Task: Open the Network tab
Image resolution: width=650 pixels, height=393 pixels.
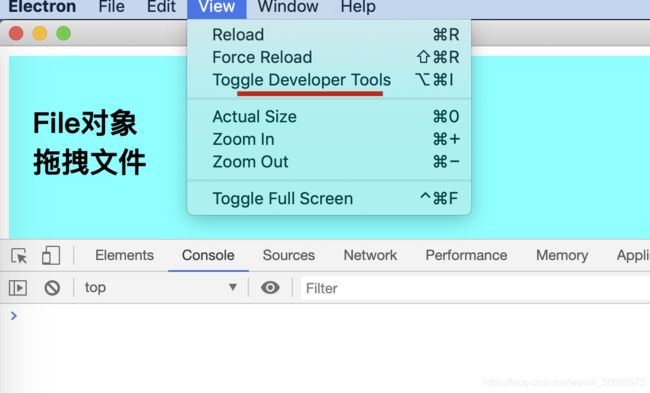Action: click(x=370, y=255)
